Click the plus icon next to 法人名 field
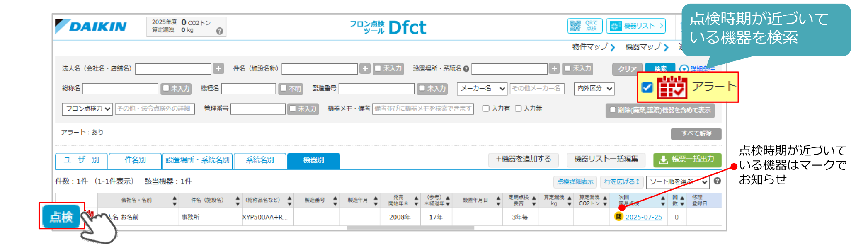 tap(218, 69)
